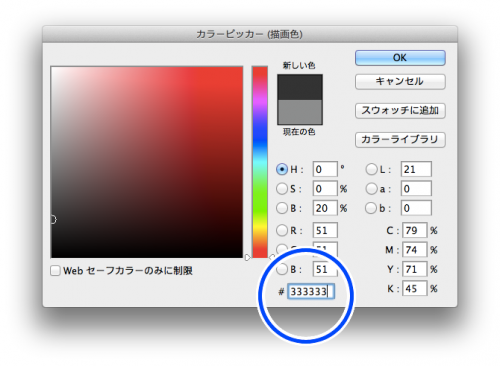
Task: Click the L value field showing 21
Action: point(416,169)
